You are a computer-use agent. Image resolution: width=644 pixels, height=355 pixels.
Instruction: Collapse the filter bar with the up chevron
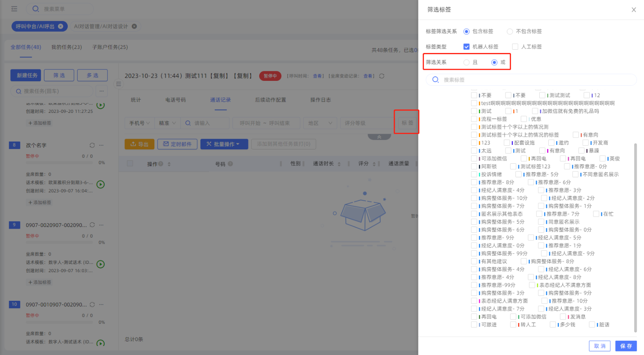(x=379, y=137)
